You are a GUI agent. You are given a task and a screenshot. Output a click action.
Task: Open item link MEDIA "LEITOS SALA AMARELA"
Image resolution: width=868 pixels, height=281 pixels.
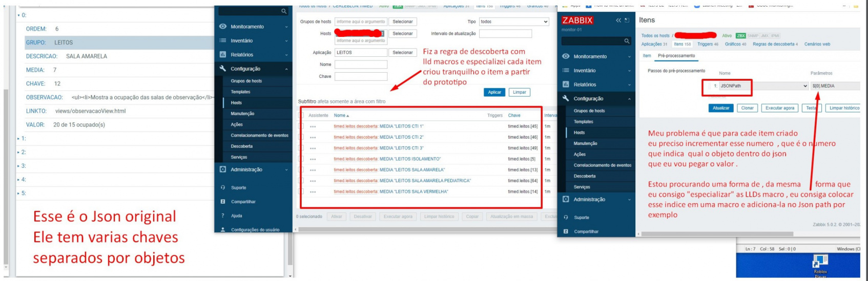click(x=412, y=170)
